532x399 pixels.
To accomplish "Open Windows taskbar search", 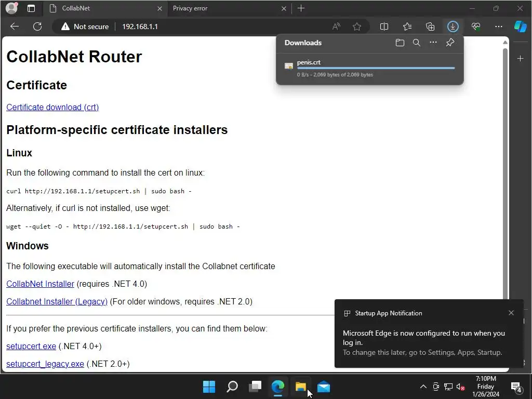I will pyautogui.click(x=232, y=387).
